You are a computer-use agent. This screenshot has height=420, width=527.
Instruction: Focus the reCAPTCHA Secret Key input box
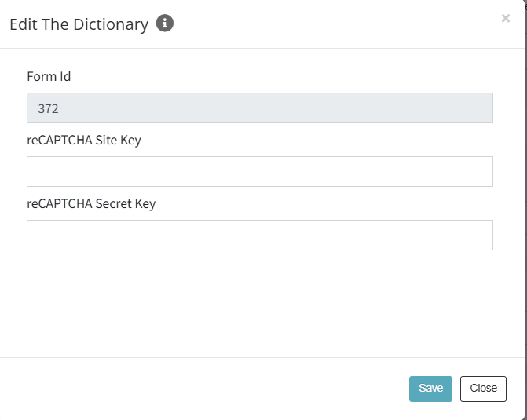tap(260, 236)
